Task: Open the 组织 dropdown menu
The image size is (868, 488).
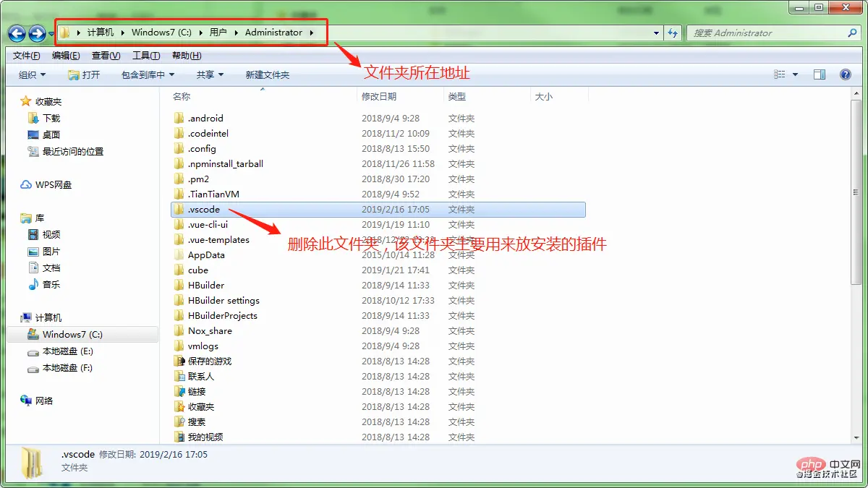Action: pos(32,74)
